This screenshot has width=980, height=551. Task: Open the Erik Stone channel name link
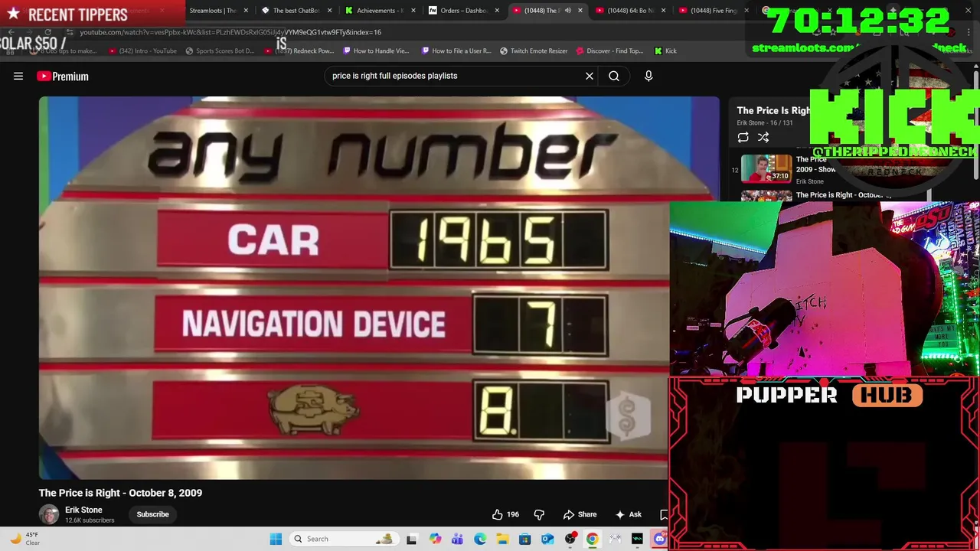[x=83, y=510]
